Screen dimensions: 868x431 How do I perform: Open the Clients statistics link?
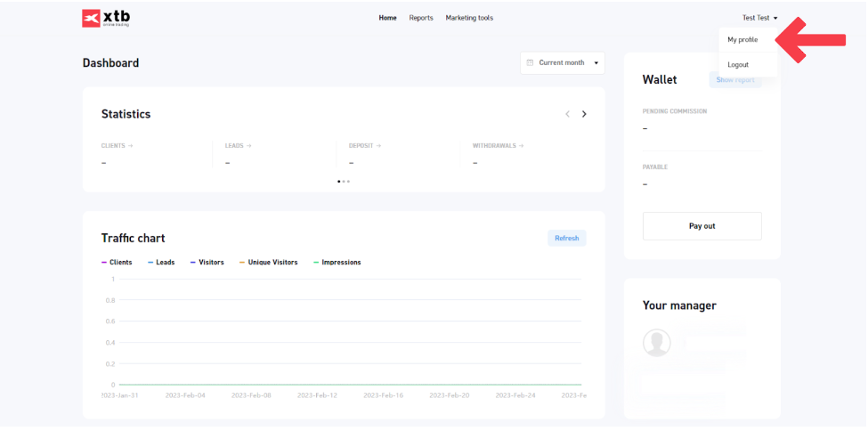pos(117,145)
